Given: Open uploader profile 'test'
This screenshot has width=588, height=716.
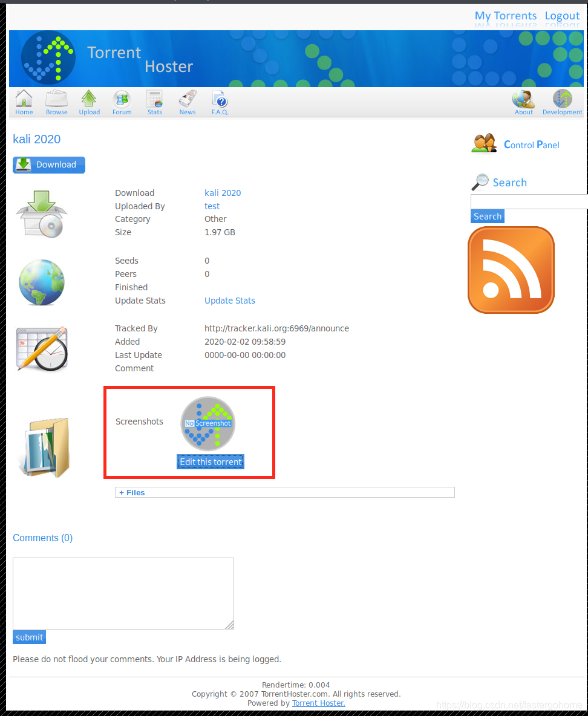Looking at the screenshot, I should pyautogui.click(x=212, y=206).
